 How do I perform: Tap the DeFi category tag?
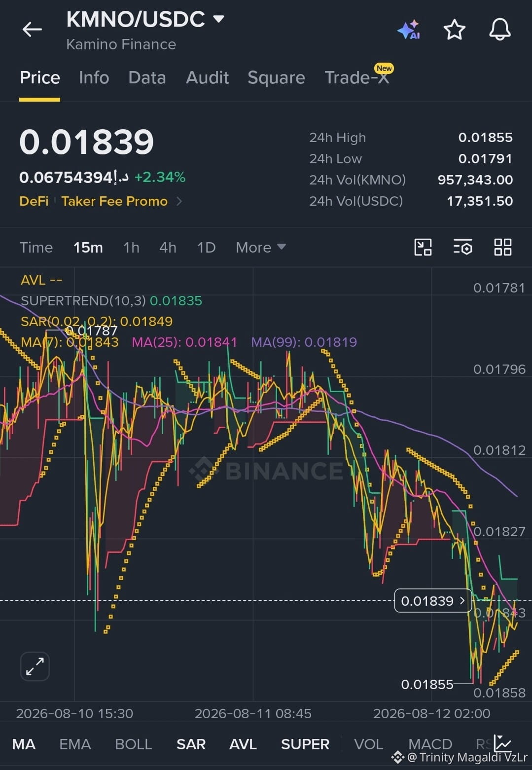click(x=34, y=201)
